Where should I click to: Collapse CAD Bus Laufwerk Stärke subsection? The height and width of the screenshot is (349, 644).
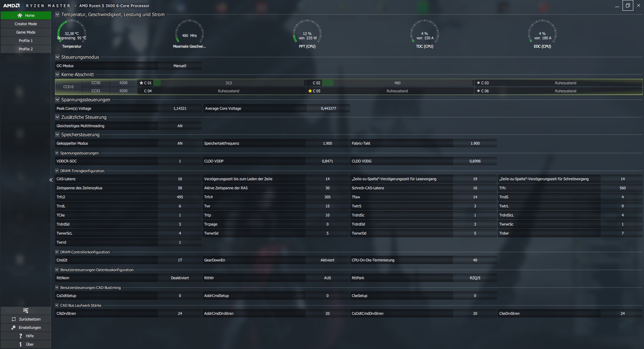57,305
